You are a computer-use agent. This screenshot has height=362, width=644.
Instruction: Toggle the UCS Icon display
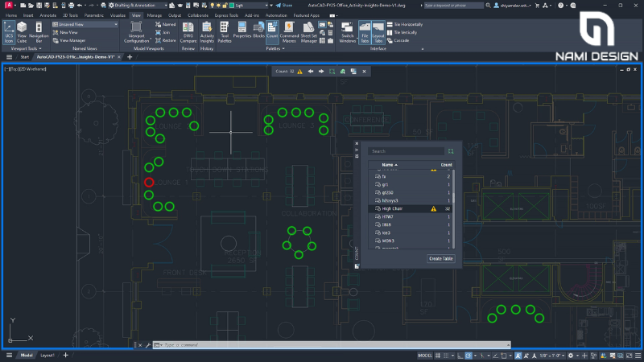click(9, 32)
